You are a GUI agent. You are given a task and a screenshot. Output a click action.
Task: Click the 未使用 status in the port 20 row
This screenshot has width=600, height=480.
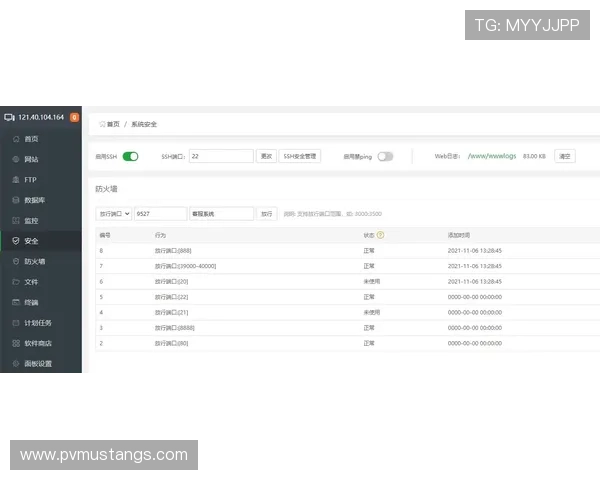coord(372,281)
